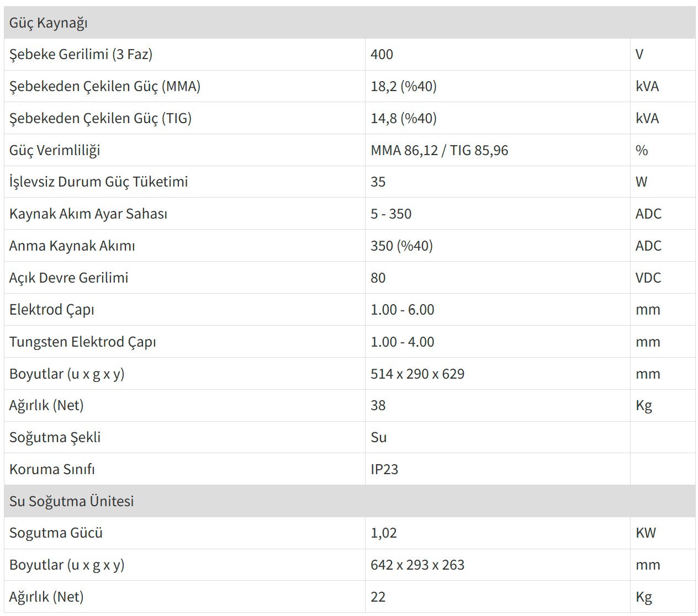Click the 22 weight value cell
698x616 pixels.
(x=378, y=597)
